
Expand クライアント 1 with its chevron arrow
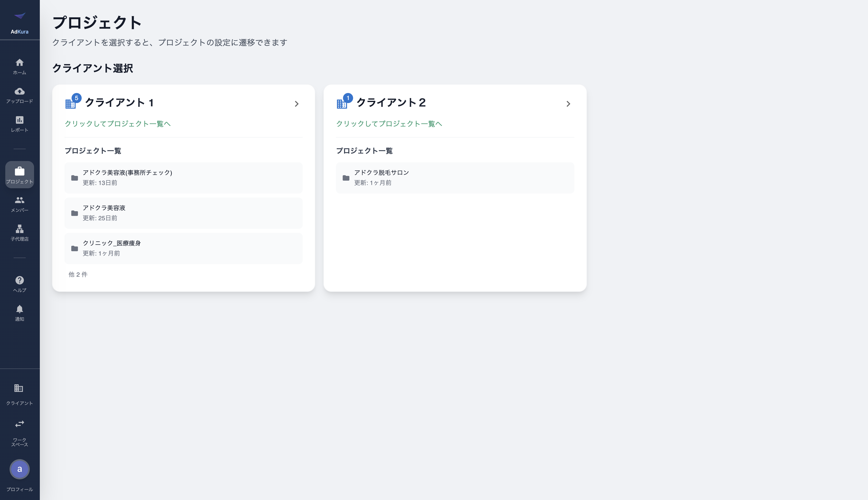(x=297, y=104)
